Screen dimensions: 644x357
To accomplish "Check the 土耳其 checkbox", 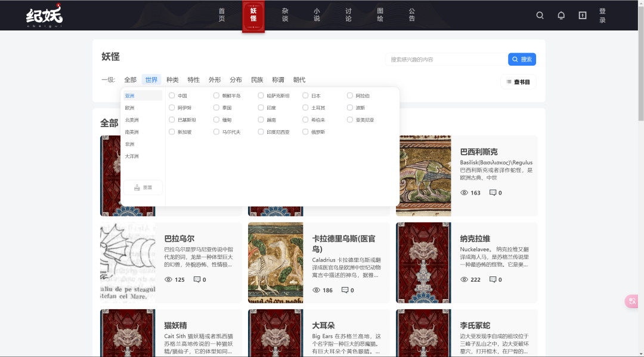I will [305, 107].
